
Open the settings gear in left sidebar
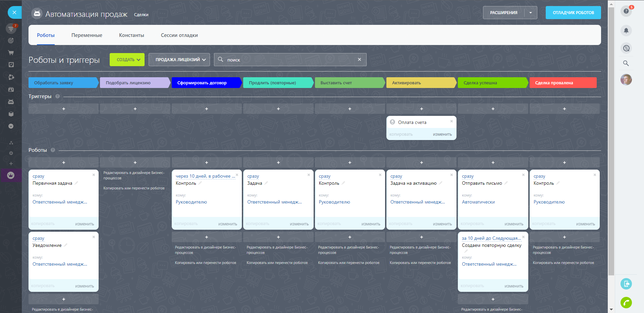(11, 153)
